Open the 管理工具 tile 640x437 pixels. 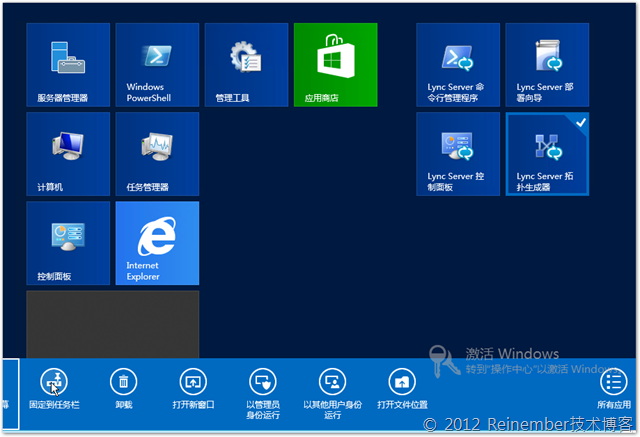coord(247,65)
